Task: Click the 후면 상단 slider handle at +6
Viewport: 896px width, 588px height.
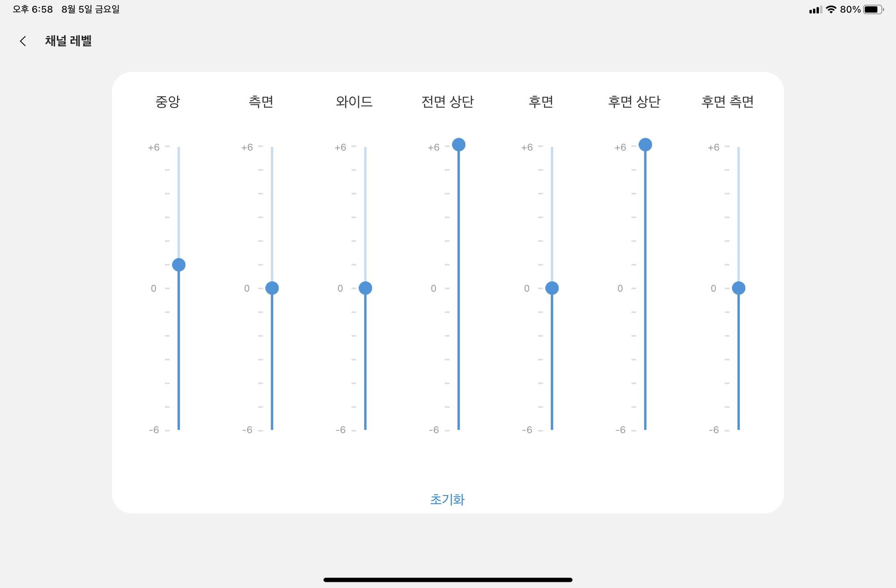Action: pyautogui.click(x=645, y=145)
